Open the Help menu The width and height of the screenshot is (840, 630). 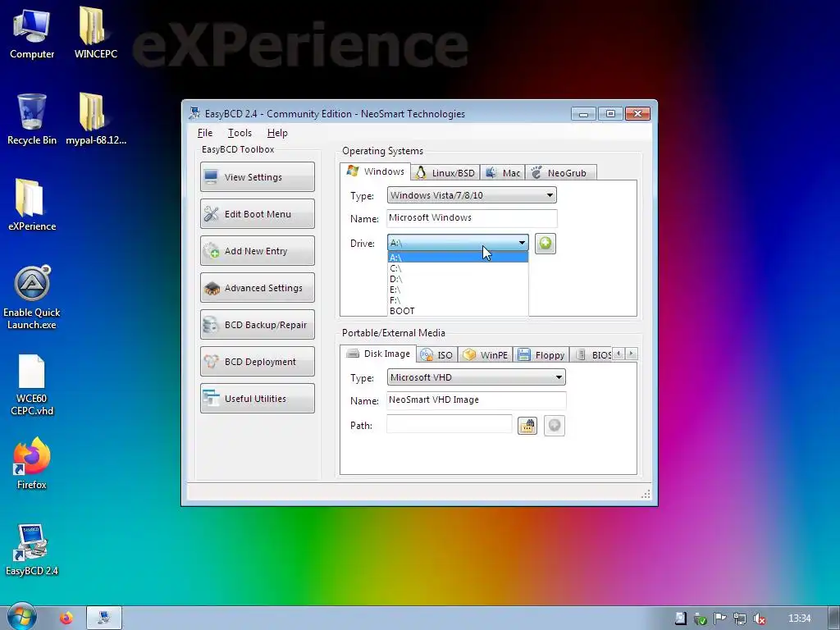coord(277,133)
